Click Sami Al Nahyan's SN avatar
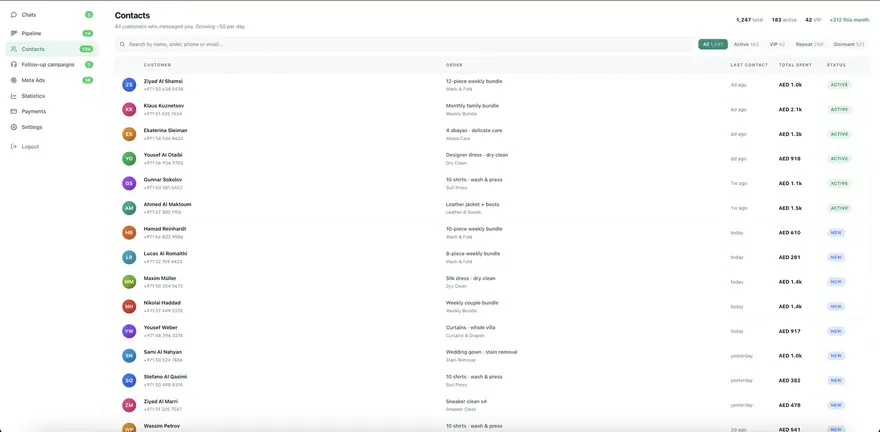This screenshot has height=432, width=880. click(x=129, y=356)
